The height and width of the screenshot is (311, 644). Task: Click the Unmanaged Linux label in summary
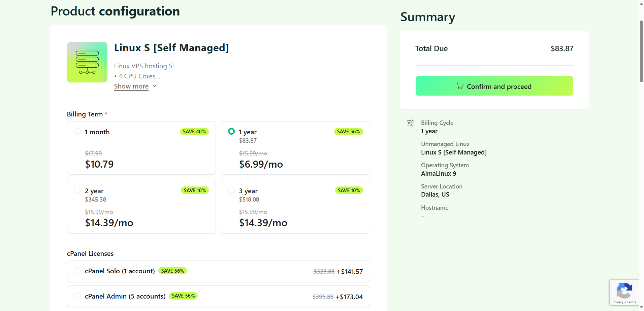pyautogui.click(x=445, y=144)
